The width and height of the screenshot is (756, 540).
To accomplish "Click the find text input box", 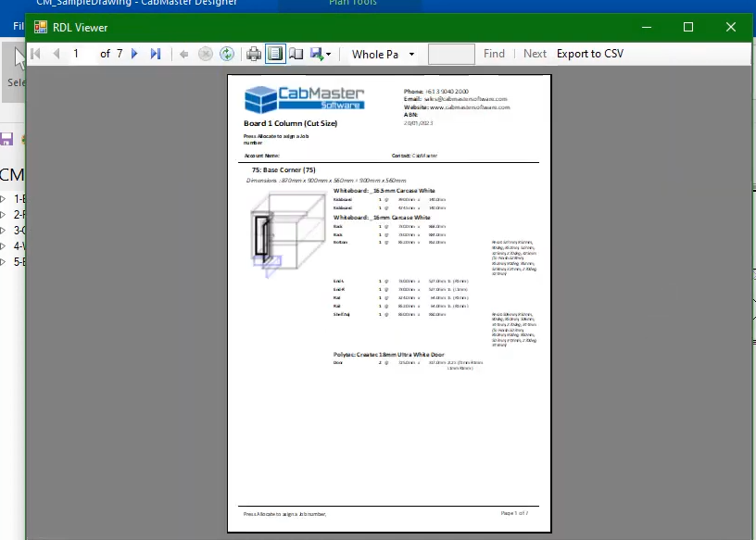I will 451,54.
